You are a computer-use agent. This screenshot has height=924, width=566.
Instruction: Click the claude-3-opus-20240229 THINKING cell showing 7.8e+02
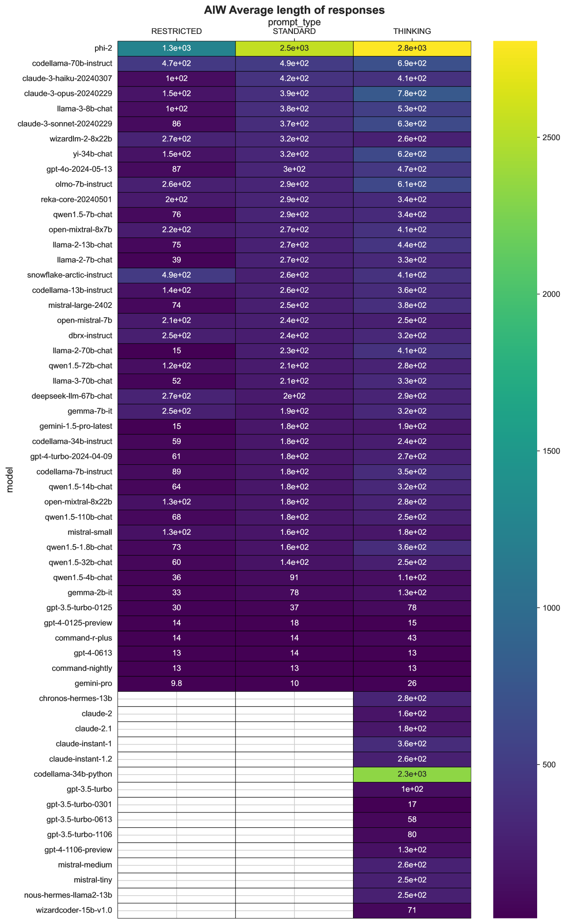click(412, 94)
